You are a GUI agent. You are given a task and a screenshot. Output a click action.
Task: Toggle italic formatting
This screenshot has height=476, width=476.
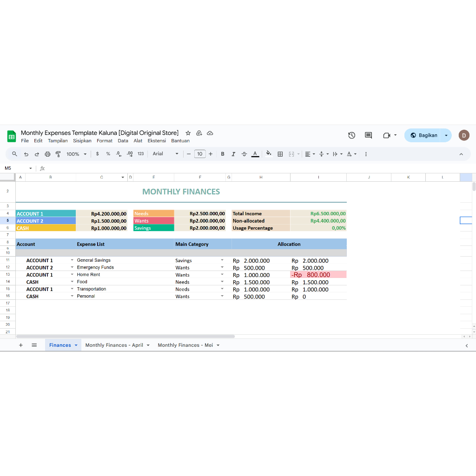(233, 154)
